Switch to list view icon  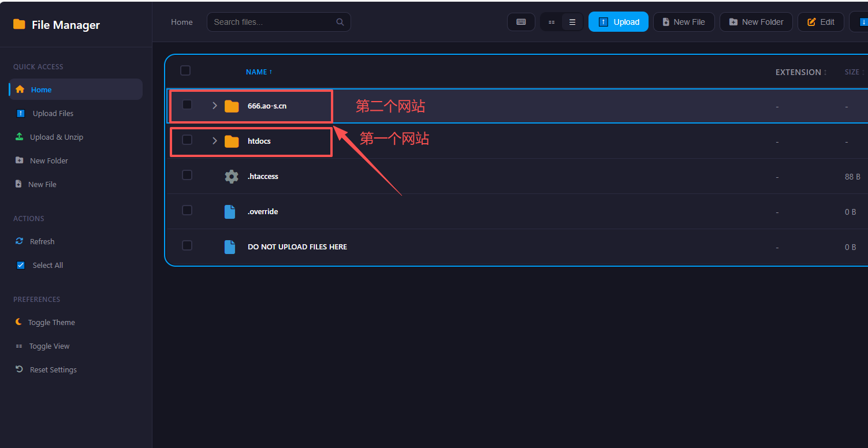tap(572, 22)
